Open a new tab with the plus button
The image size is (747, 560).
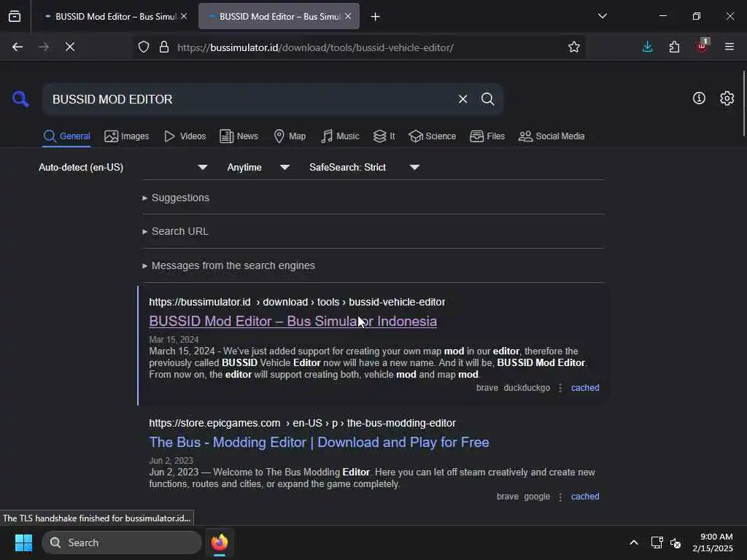(376, 17)
